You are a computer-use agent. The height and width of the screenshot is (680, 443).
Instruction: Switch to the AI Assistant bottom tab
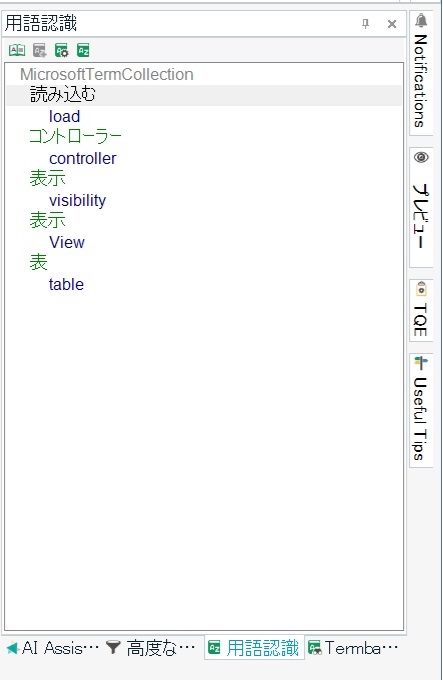click(x=52, y=648)
